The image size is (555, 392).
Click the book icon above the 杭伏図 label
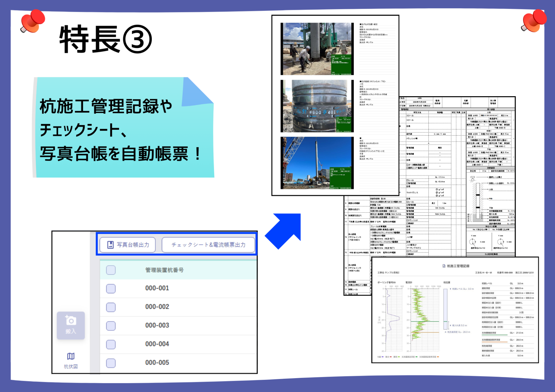(x=70, y=356)
